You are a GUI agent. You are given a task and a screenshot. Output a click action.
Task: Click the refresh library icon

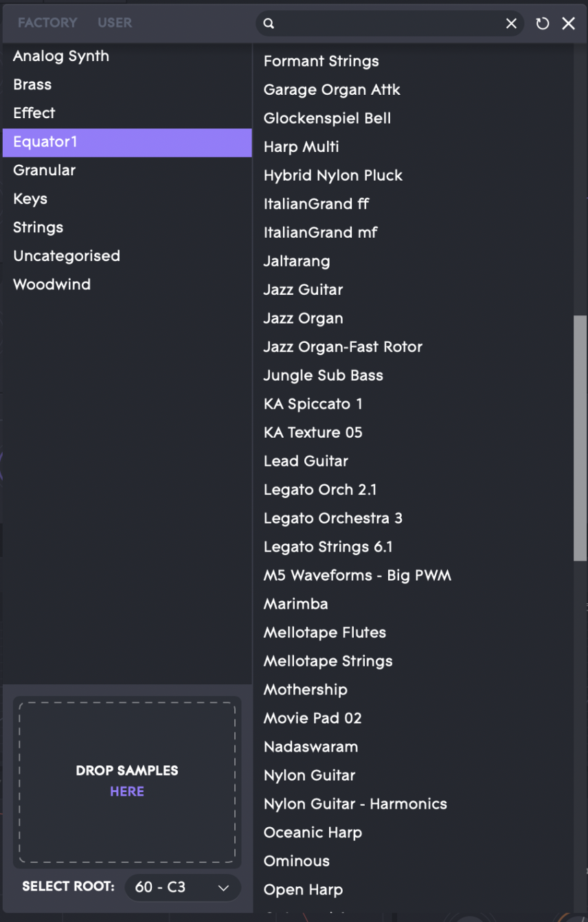(x=543, y=23)
